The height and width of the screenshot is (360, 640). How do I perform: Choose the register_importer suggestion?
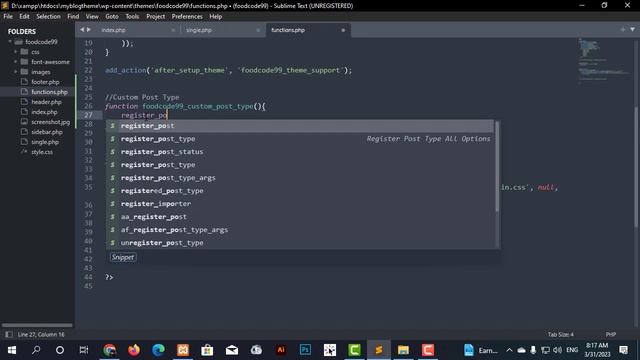click(x=300, y=204)
